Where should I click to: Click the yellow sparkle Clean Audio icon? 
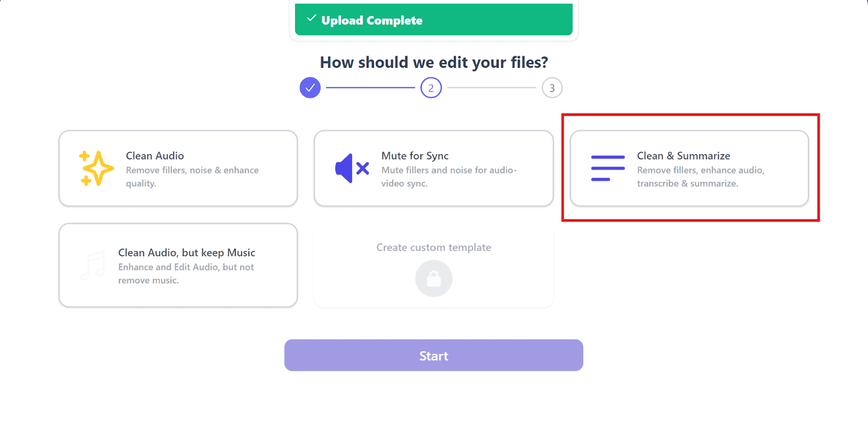click(97, 168)
